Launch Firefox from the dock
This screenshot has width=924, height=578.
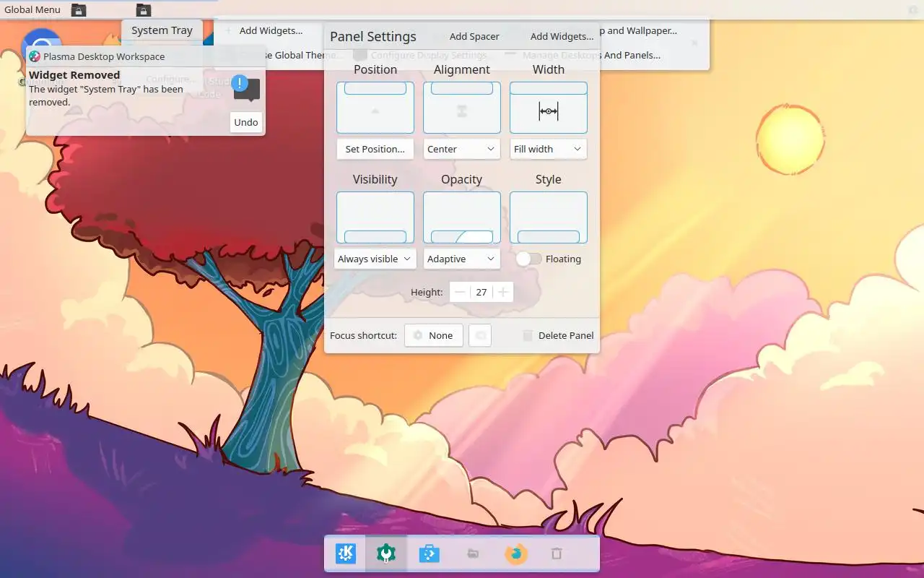tap(515, 554)
